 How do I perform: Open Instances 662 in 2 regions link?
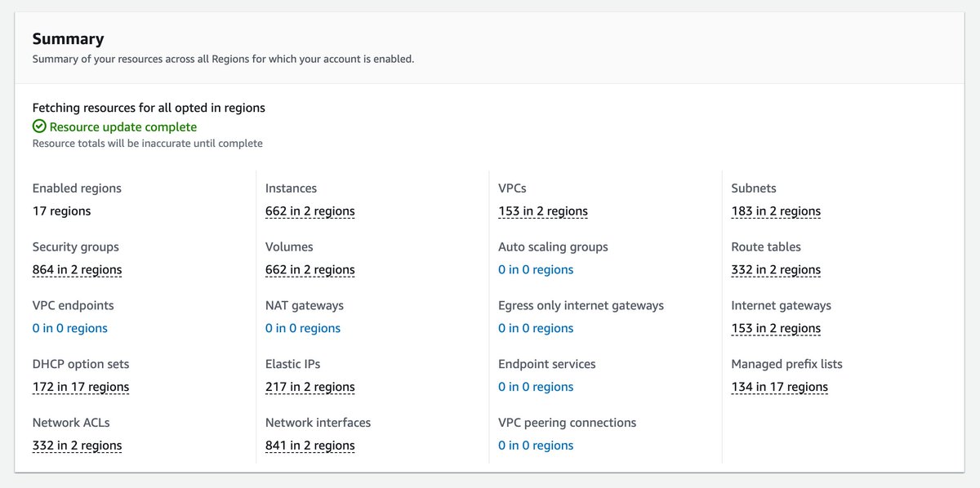click(310, 211)
